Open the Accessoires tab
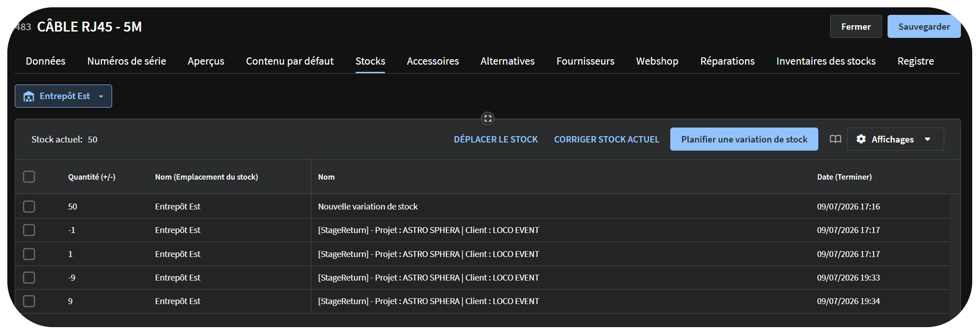This screenshot has height=334, width=980. click(433, 61)
